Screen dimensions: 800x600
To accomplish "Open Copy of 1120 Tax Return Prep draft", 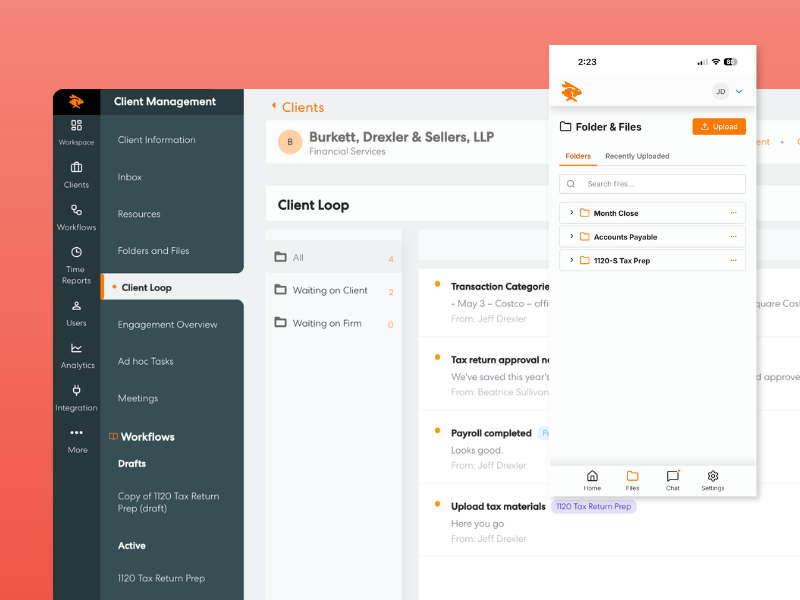I will click(x=168, y=502).
